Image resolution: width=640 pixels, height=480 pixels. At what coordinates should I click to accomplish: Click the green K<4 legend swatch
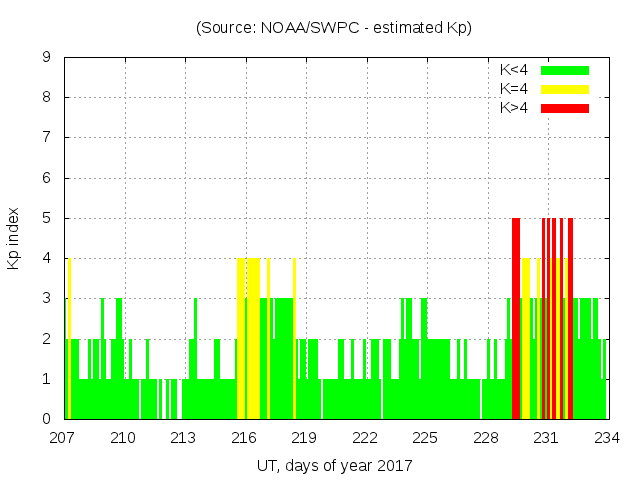(565, 70)
